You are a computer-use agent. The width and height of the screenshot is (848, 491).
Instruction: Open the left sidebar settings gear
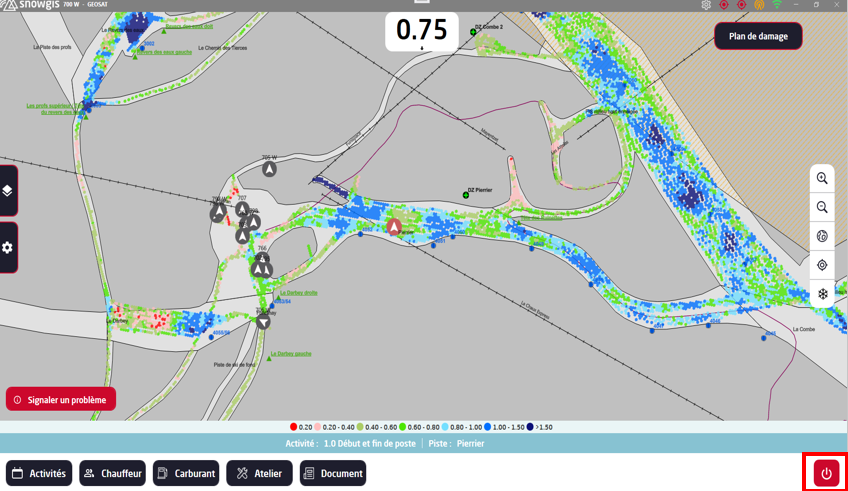(8, 247)
